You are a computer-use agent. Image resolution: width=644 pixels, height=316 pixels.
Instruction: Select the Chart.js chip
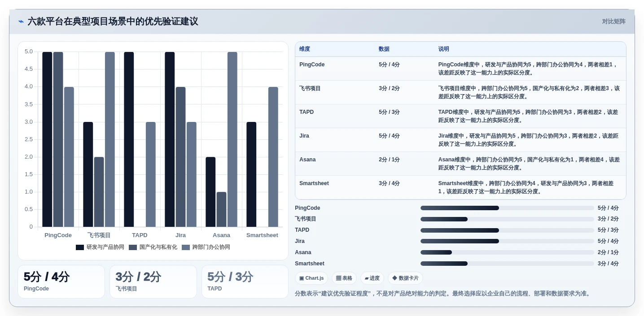311,278
